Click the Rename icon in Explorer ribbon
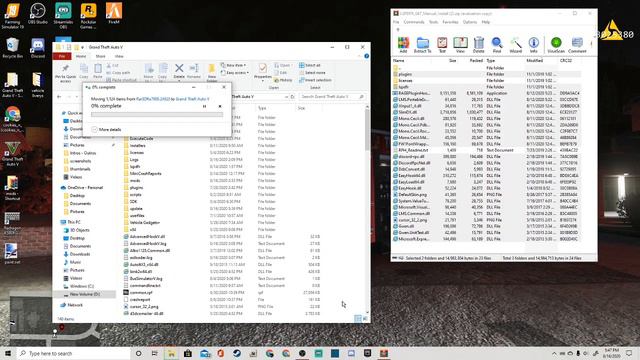This screenshot has width=640, height=360. [194, 71]
